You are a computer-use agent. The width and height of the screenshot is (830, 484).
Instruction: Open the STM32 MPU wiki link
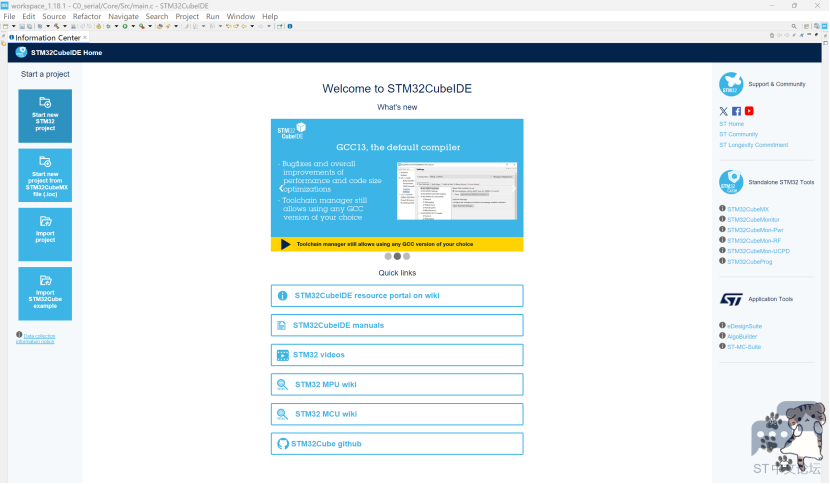[x=397, y=384]
